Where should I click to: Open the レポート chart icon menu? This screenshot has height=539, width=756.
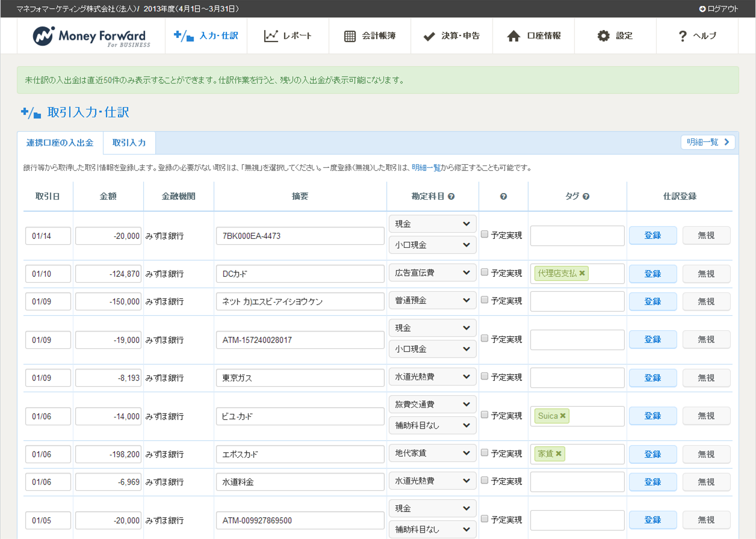(288, 36)
